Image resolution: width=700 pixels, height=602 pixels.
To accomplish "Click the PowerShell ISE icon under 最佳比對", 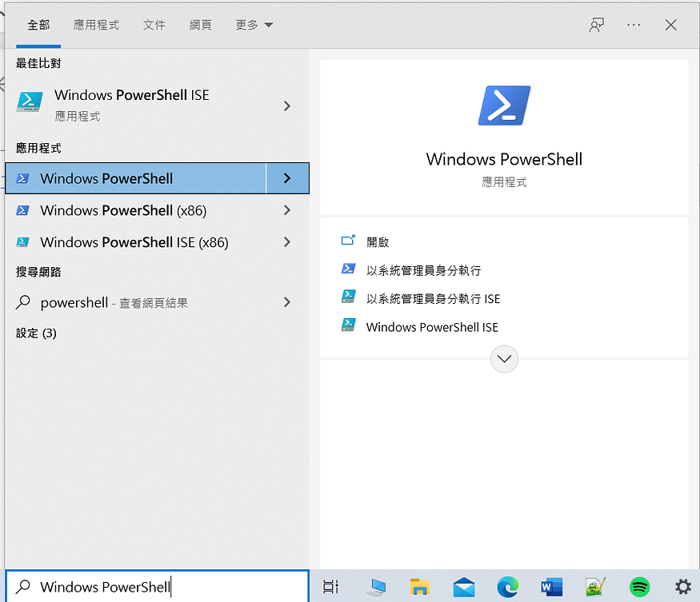I will pos(30,102).
